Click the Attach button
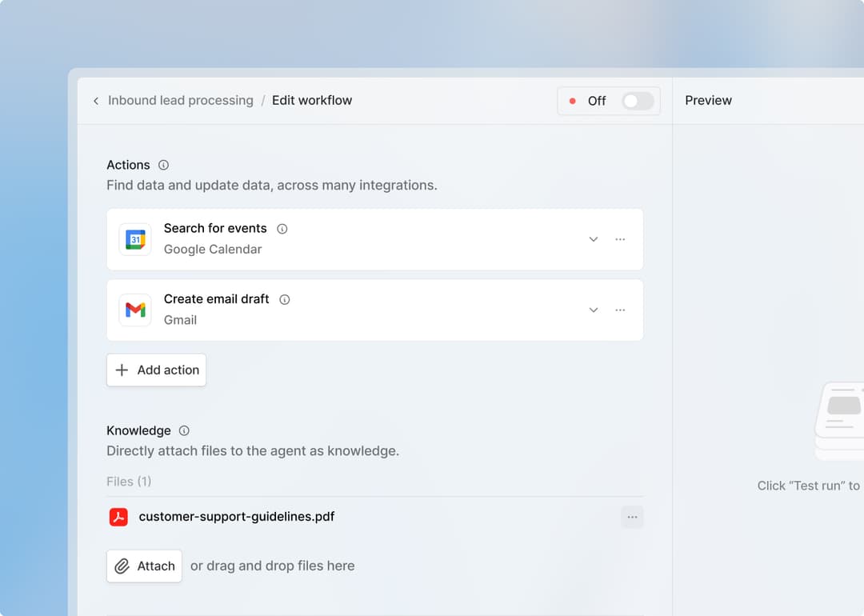 pos(144,566)
